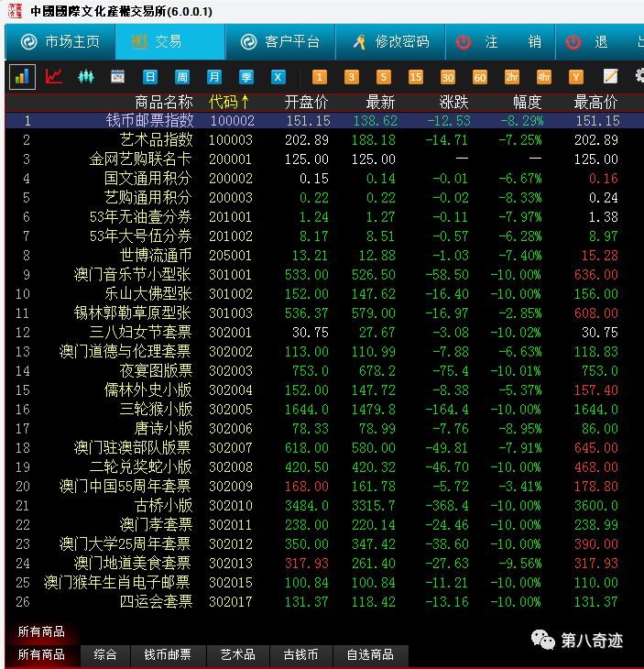
Task: Switch to the 钱币邮票 tab
Action: click(x=168, y=654)
